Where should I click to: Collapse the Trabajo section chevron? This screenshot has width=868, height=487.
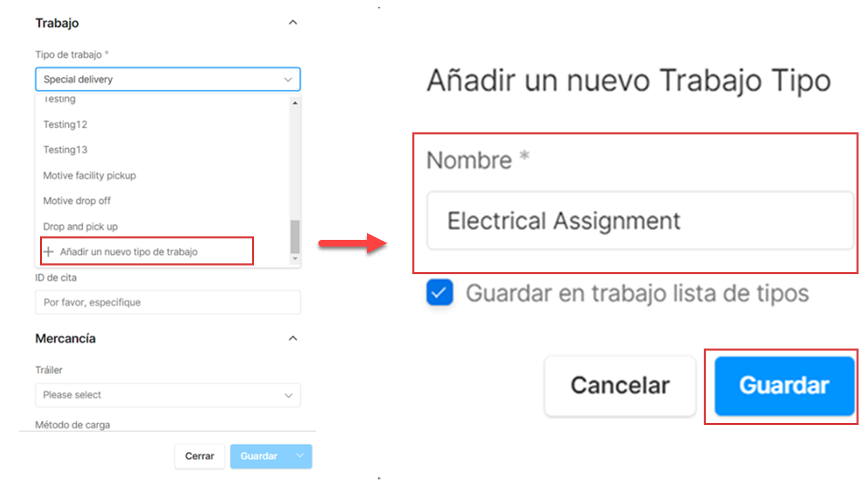pyautogui.click(x=293, y=23)
